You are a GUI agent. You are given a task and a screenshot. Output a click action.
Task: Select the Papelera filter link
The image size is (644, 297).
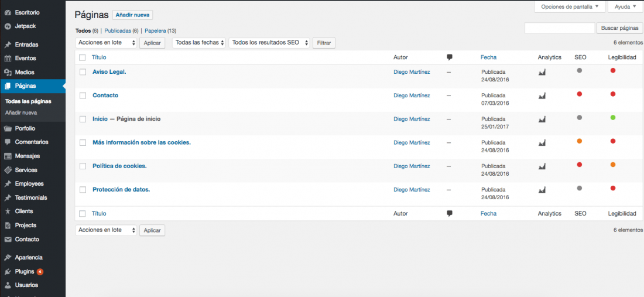pyautogui.click(x=155, y=31)
